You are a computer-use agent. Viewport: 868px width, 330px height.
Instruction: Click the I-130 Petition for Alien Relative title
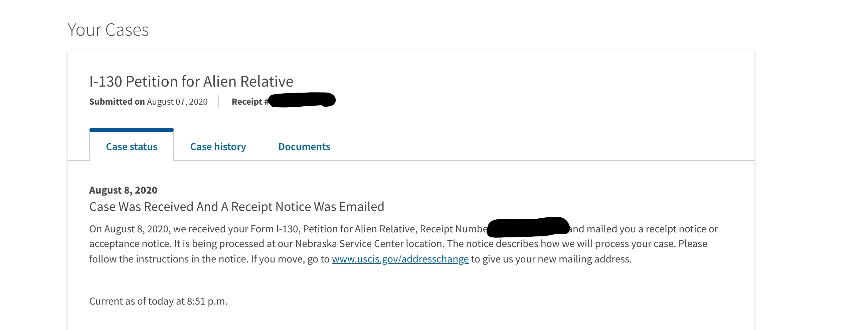(191, 81)
